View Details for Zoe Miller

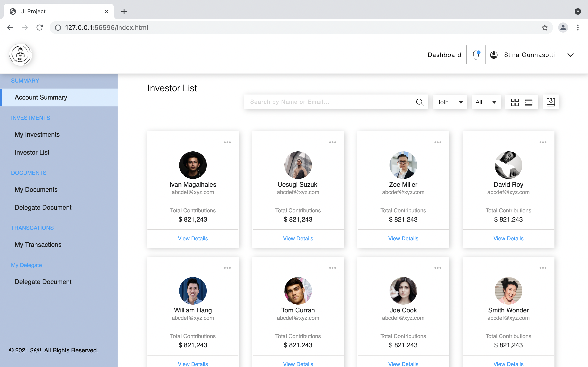(x=403, y=238)
